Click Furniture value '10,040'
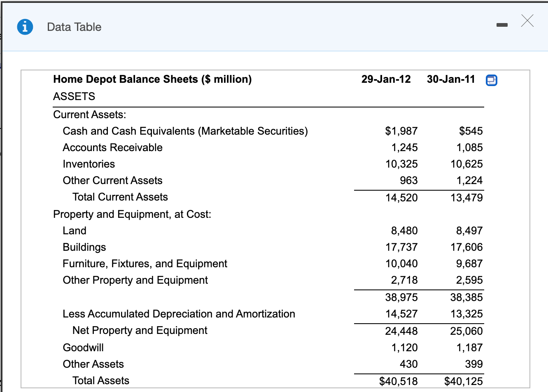 click(x=401, y=264)
